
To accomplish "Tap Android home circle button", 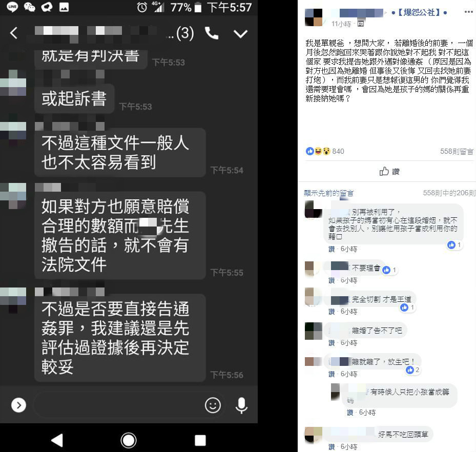I will point(129,440).
